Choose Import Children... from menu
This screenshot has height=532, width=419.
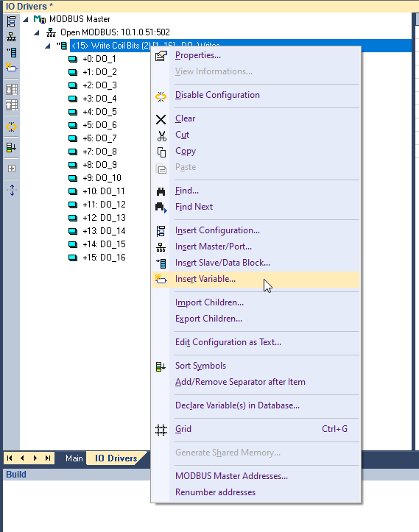pyautogui.click(x=209, y=302)
